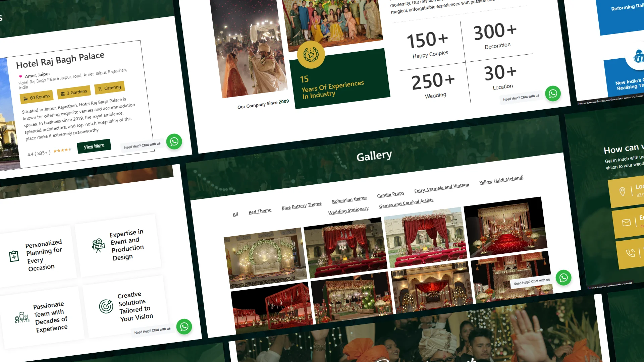Click the All gallery filter
The height and width of the screenshot is (362, 644).
tap(235, 214)
